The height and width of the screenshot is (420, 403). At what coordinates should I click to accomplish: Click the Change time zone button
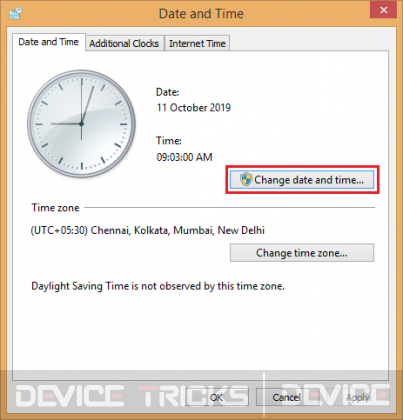tap(302, 253)
